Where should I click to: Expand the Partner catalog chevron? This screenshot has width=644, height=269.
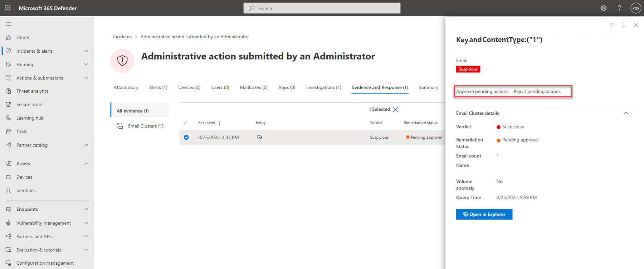click(86, 145)
